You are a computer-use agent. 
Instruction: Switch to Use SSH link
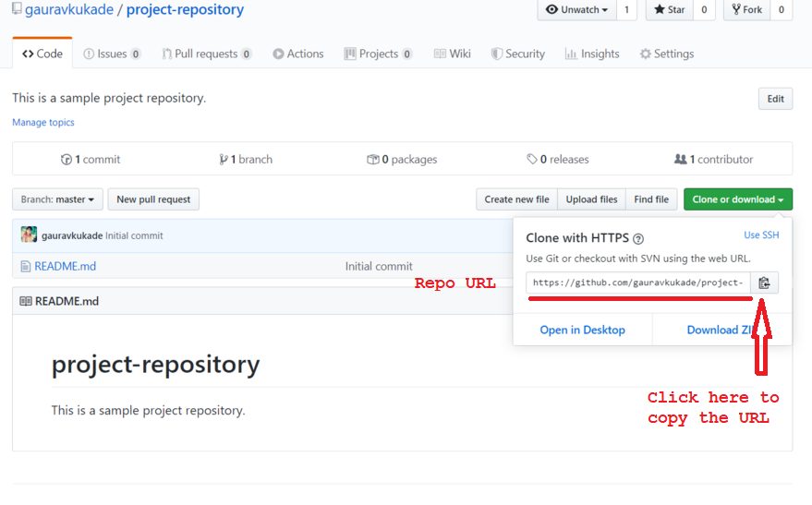click(761, 234)
